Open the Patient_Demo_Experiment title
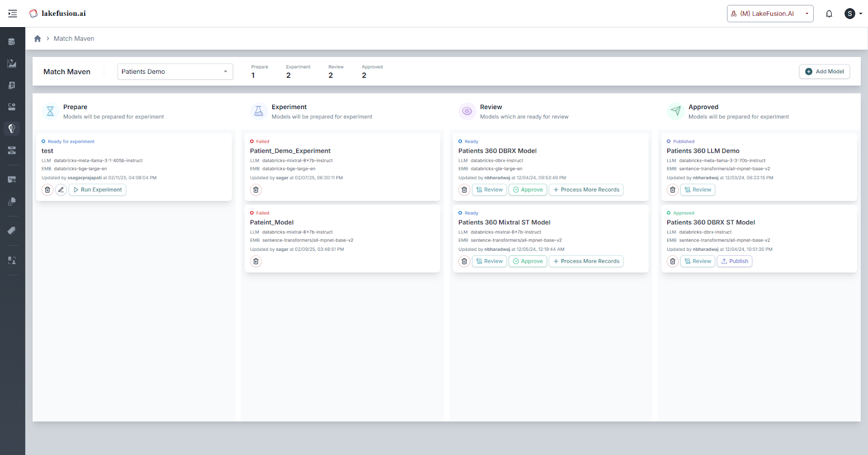 pos(290,151)
